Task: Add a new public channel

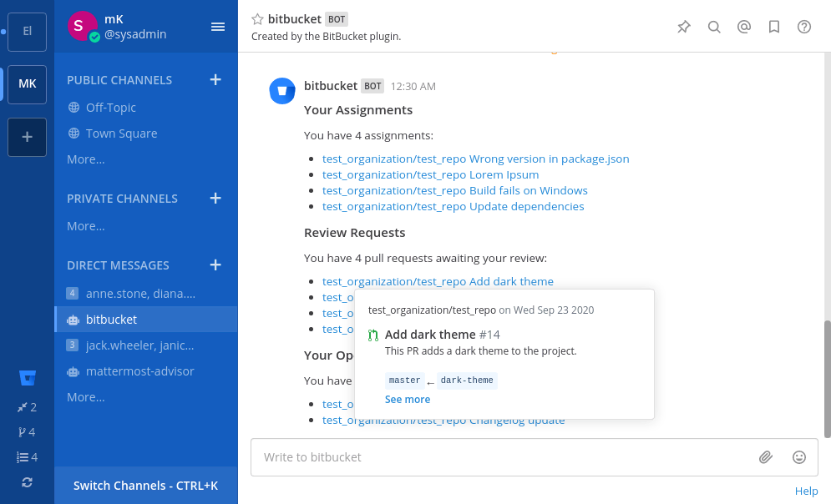Action: pos(215,80)
